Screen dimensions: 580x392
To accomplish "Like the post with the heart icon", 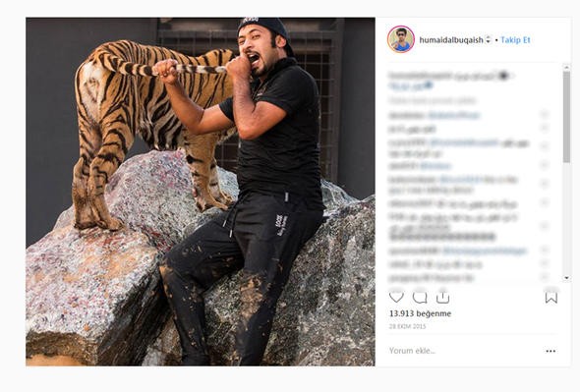I will (396, 297).
